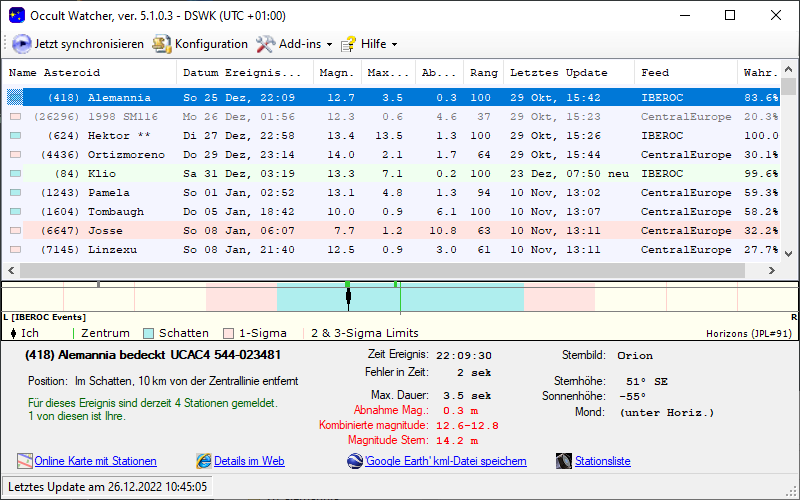This screenshot has height=500, width=800.
Task: Click the event list horizontal scrollbar
Action: pos(380,271)
